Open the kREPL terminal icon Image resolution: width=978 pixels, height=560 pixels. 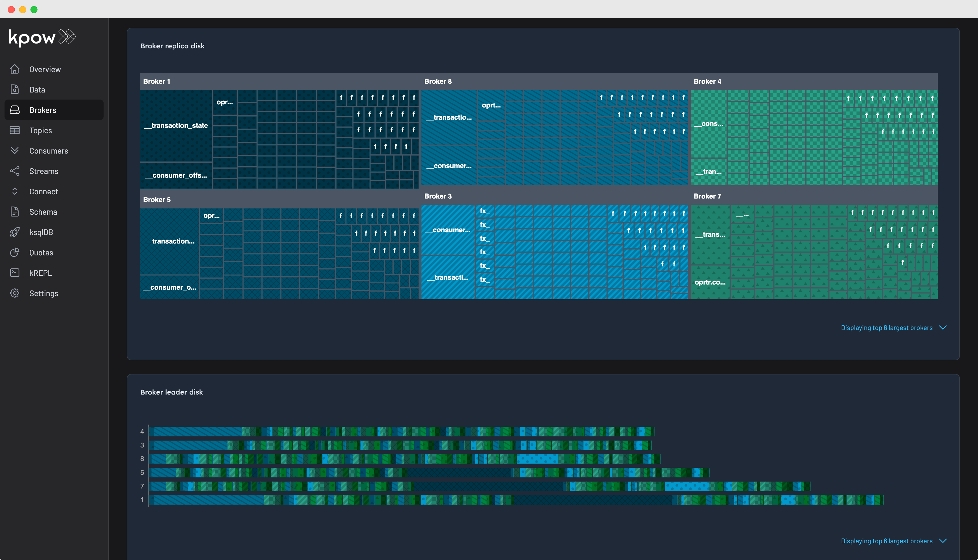tap(15, 273)
